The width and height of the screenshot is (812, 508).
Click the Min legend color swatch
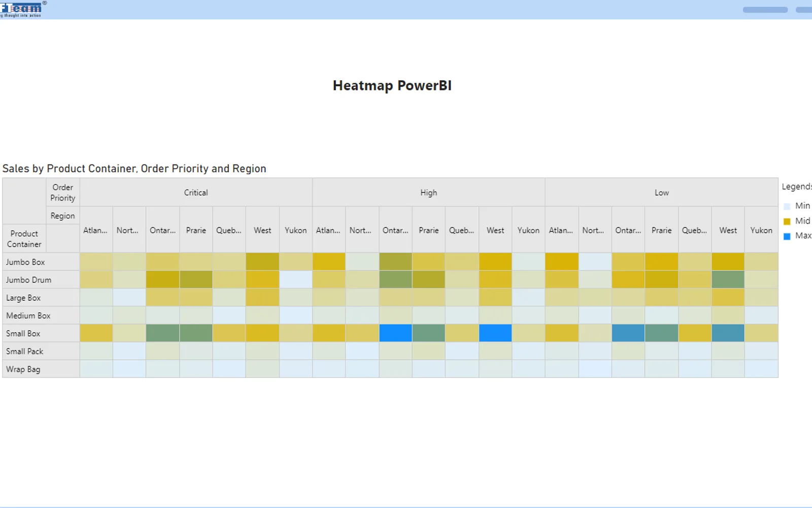pyautogui.click(x=787, y=206)
